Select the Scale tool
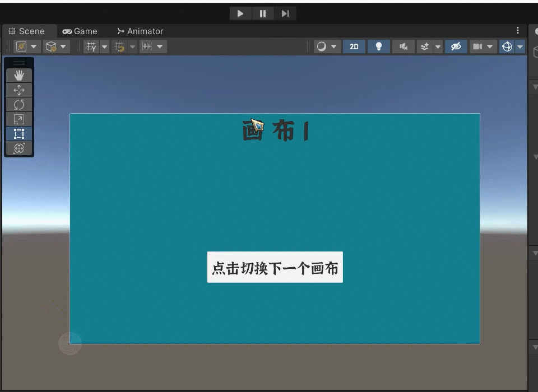Screen dimensions: 538x392 click(19, 119)
